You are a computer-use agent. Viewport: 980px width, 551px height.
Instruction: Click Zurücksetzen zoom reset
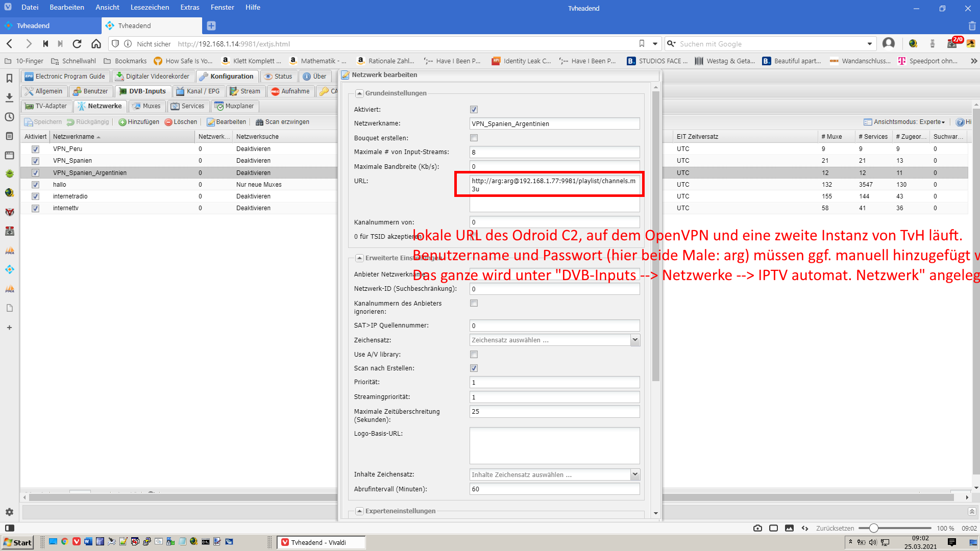click(835, 528)
